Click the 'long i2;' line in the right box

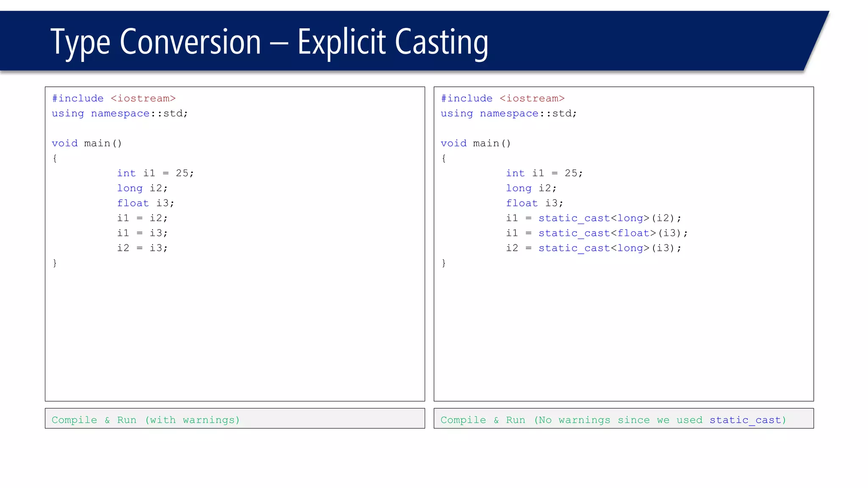click(x=531, y=188)
